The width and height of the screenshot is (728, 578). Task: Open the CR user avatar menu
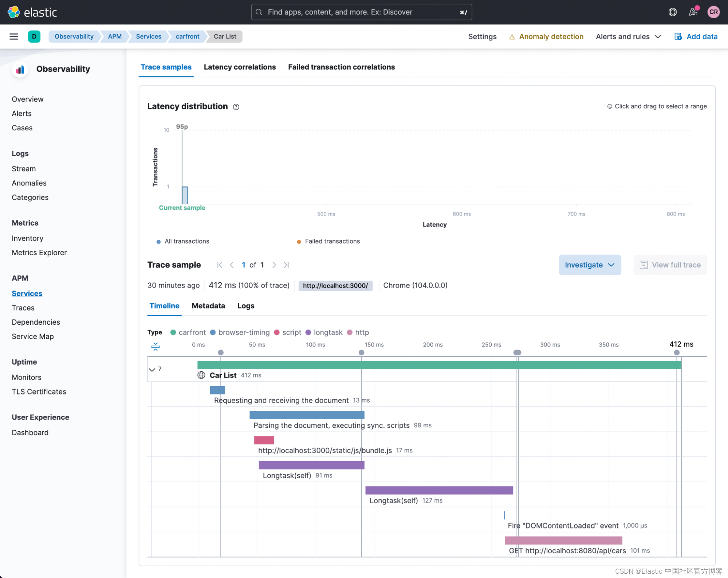[713, 12]
